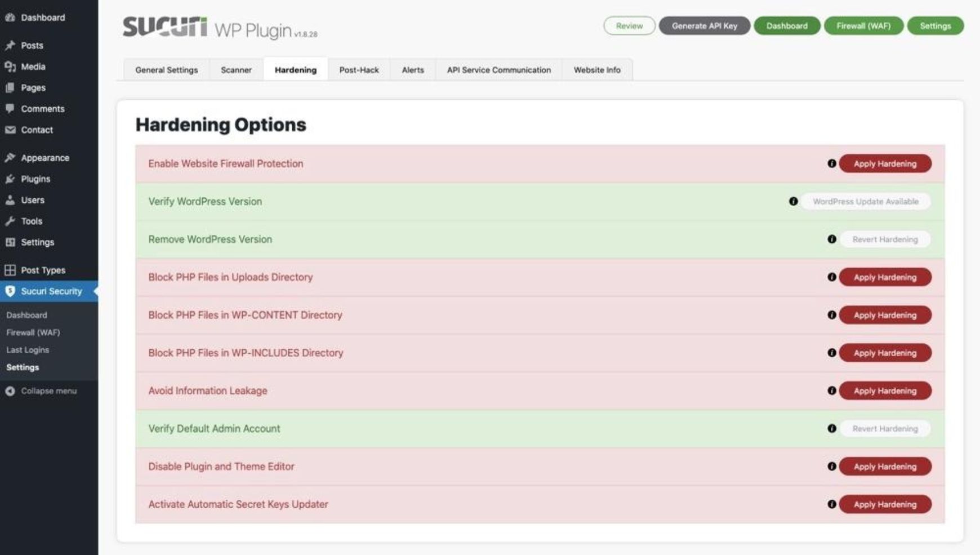Click the Generate API Key button
Viewport: 980px width, 555px height.
[x=704, y=26]
